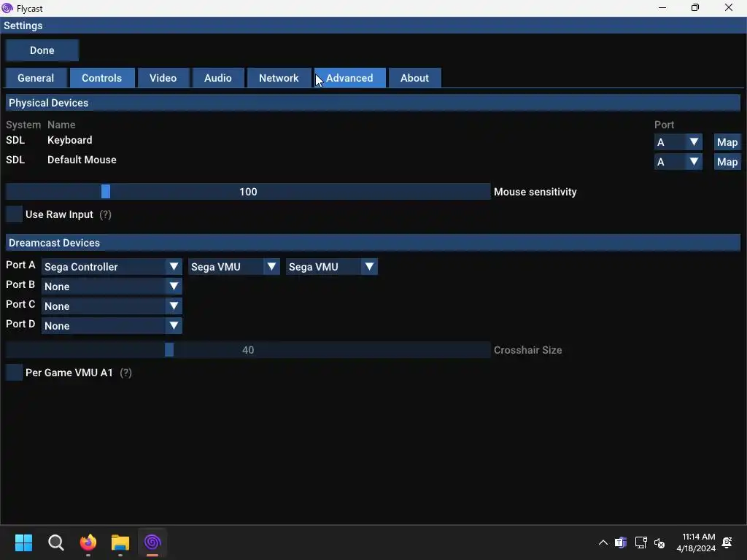This screenshot has width=747, height=560.
Task: Open the network display tray icon
Action: coord(640,542)
